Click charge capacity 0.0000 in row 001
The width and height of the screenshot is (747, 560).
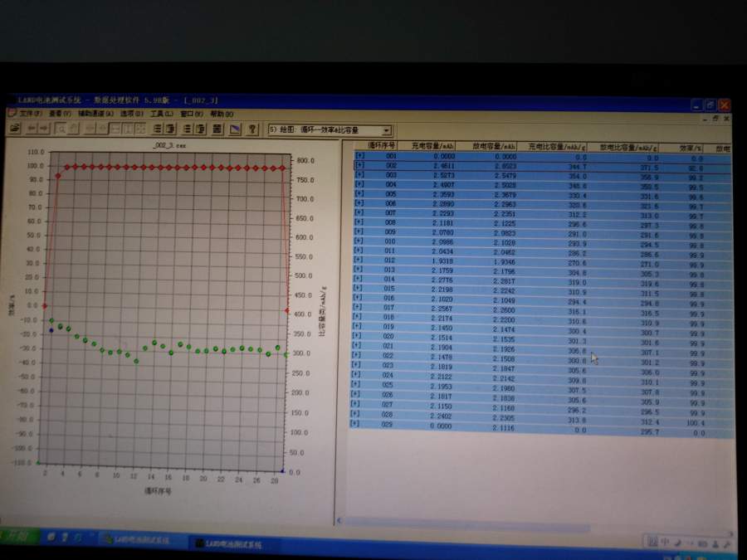[x=444, y=156]
